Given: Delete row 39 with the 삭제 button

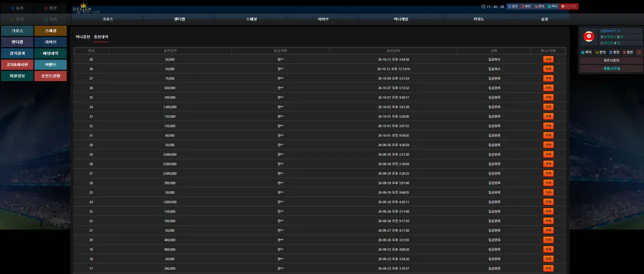Looking at the screenshot, I should tap(548, 59).
